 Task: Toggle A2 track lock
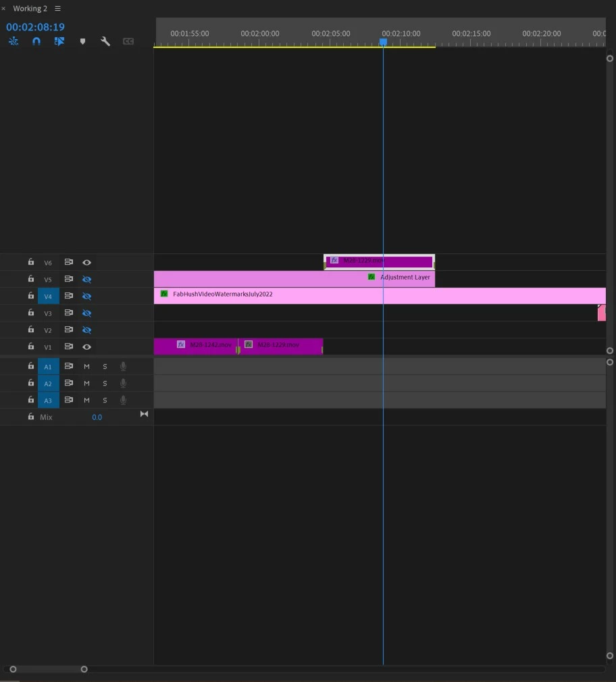click(31, 383)
